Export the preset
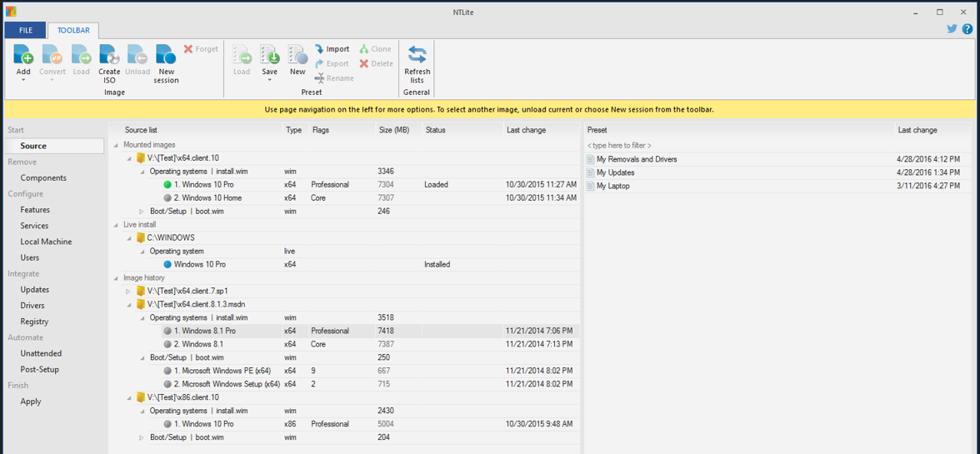The width and height of the screenshot is (980, 454). tap(332, 63)
